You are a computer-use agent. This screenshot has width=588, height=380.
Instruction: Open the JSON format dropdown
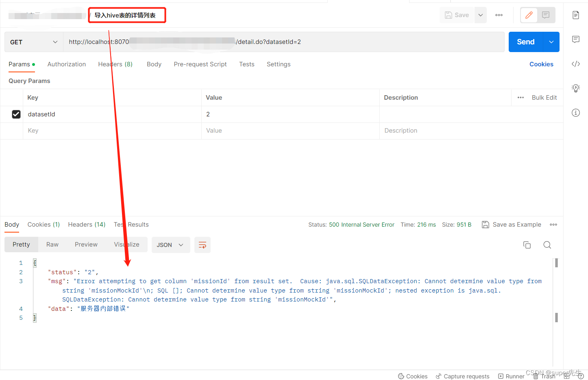171,245
